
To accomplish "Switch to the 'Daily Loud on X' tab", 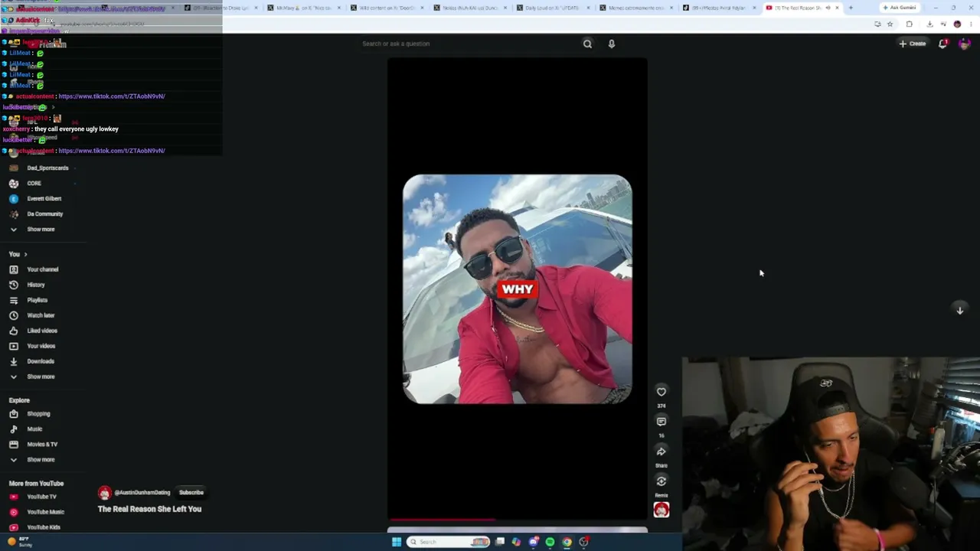I will 551,8.
